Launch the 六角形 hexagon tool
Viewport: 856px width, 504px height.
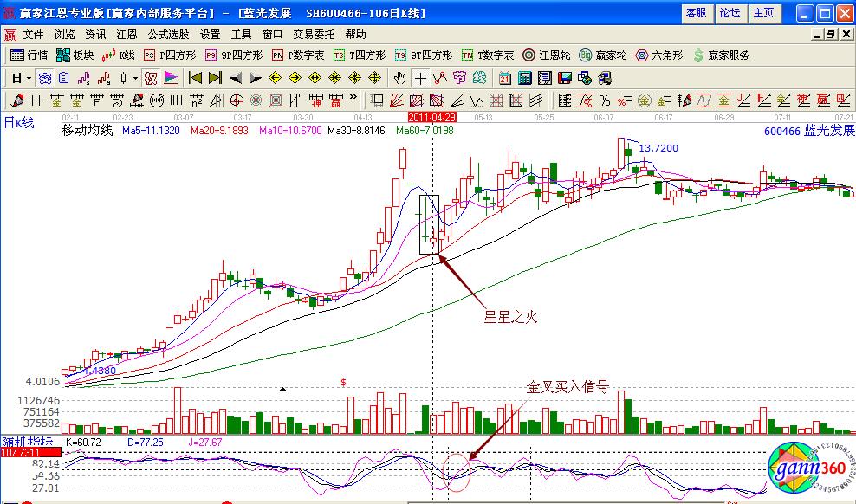660,55
